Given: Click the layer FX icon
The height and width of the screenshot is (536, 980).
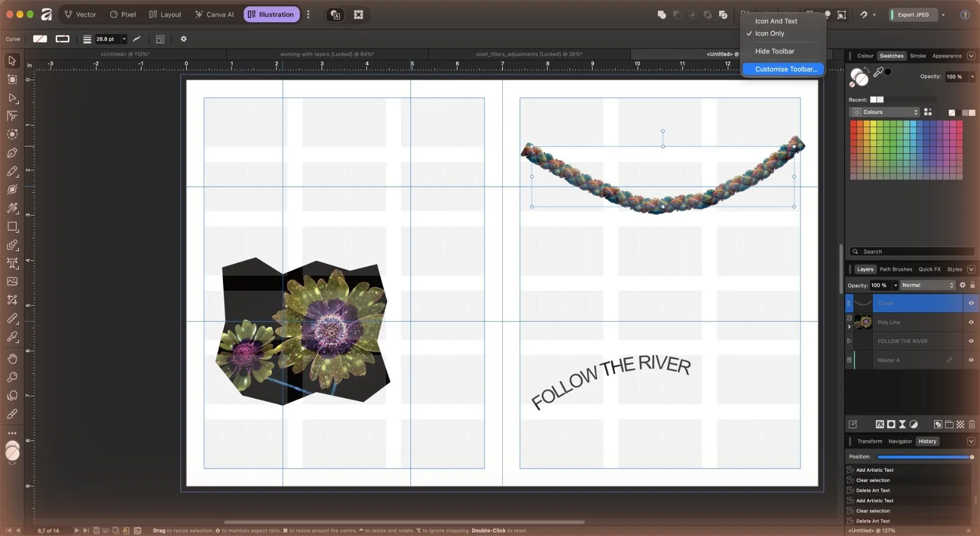Looking at the screenshot, I should coord(880,424).
